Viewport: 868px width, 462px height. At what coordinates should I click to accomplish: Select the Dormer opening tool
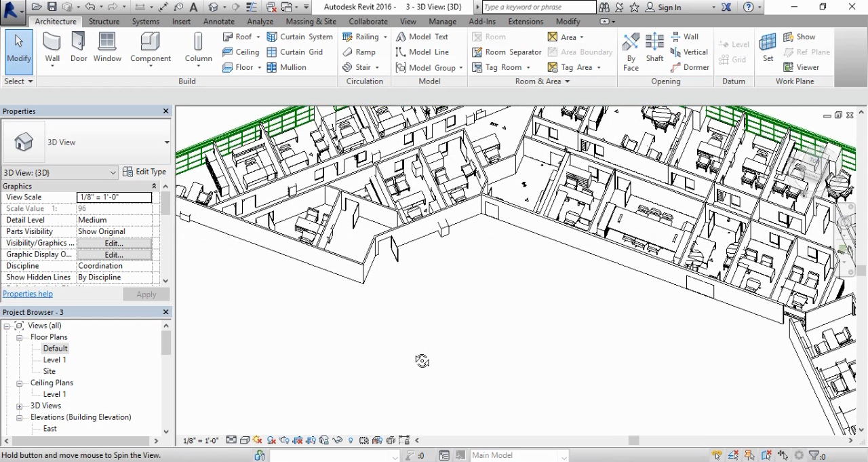690,67
